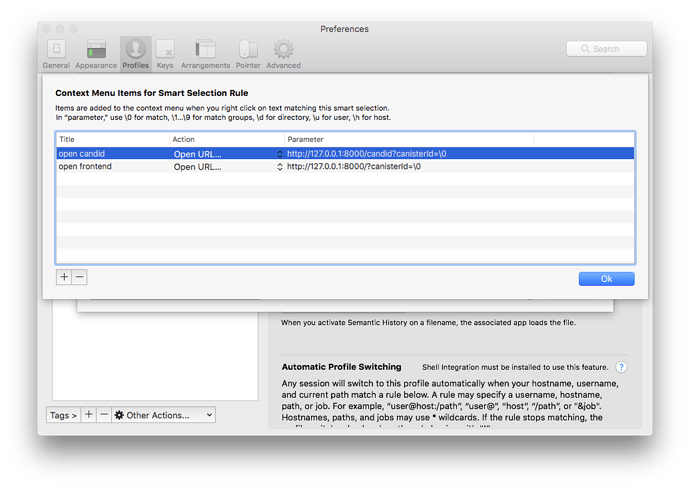This screenshot has width=690, height=488.
Task: Click the Parameter column header
Action: (x=409, y=139)
